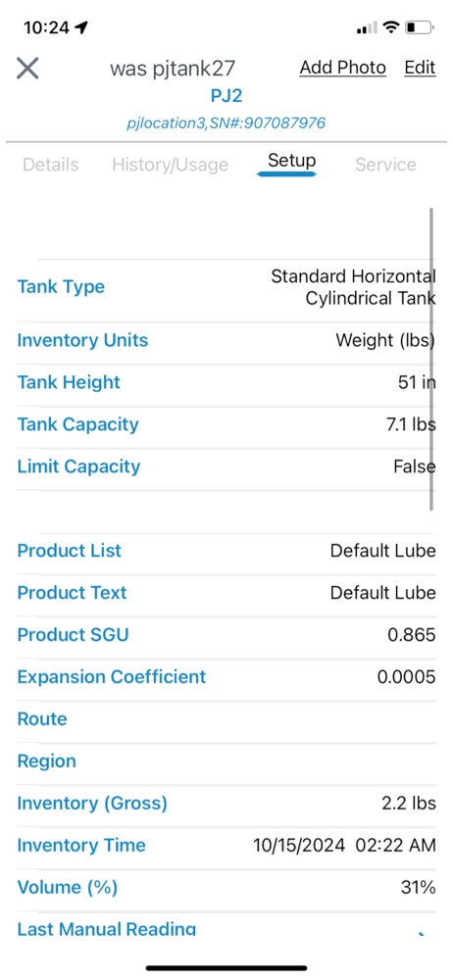Image resolution: width=453 pixels, height=980 pixels.
Task: Tap the Product List Default Lube value
Action: (383, 551)
